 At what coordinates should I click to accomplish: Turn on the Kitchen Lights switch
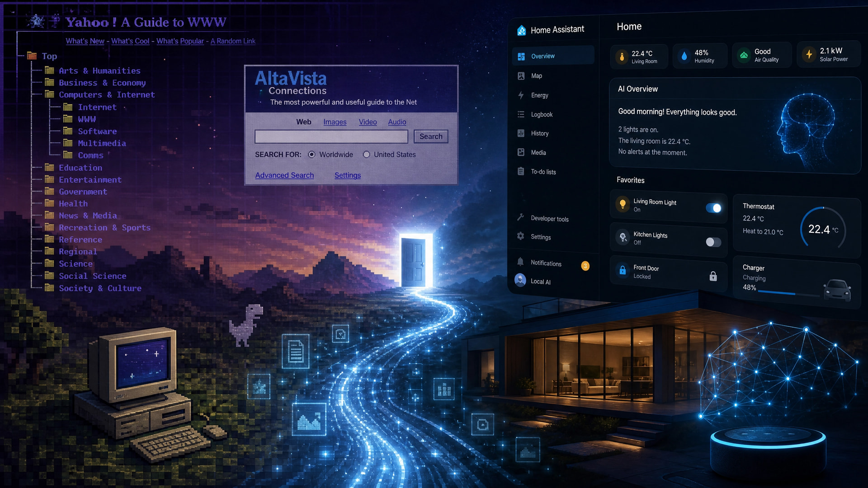coord(713,242)
